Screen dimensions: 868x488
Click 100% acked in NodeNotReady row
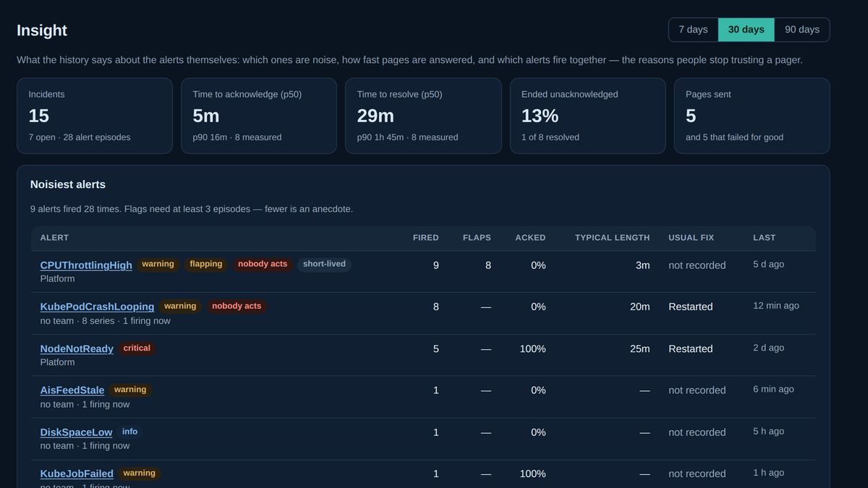pyautogui.click(x=532, y=348)
